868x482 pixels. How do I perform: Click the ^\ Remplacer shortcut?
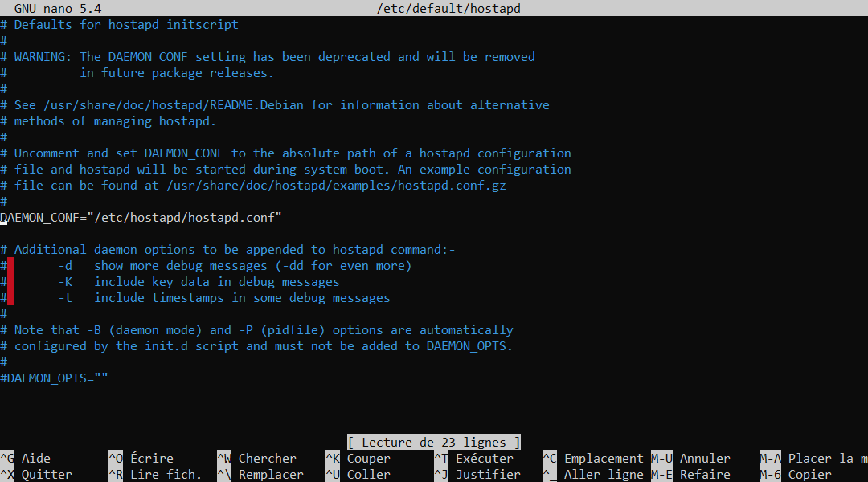(x=260, y=475)
